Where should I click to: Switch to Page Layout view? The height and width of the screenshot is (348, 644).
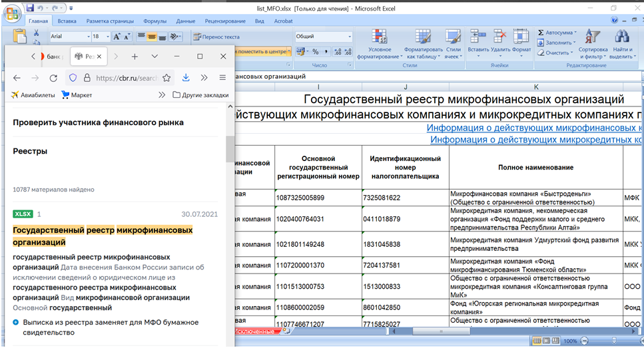(x=546, y=341)
